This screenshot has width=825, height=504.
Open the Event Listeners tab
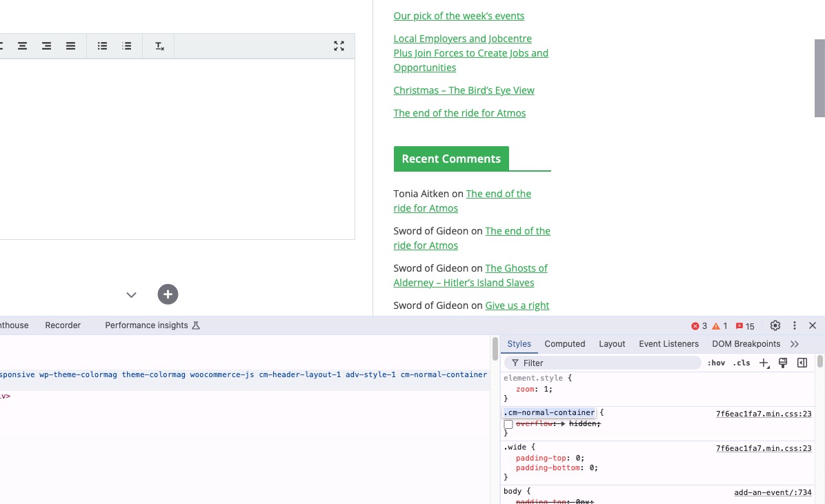coord(668,344)
